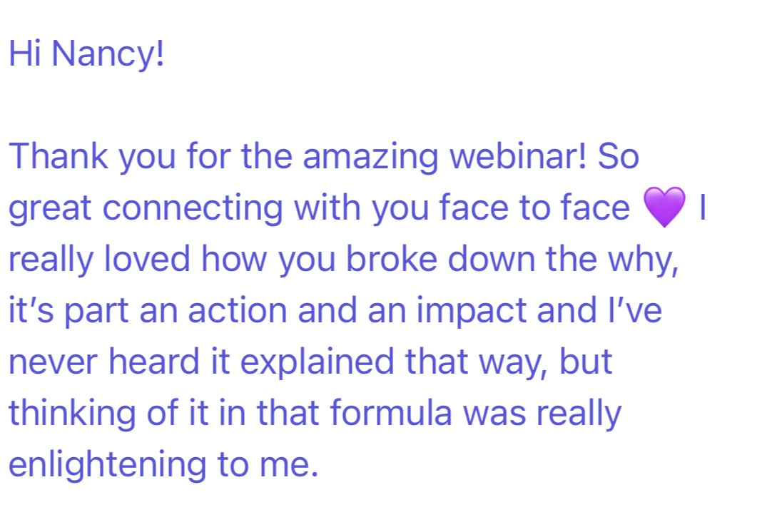Click the word "Nancy!" in greeting
The height and width of the screenshot is (532, 767).
[x=108, y=53]
